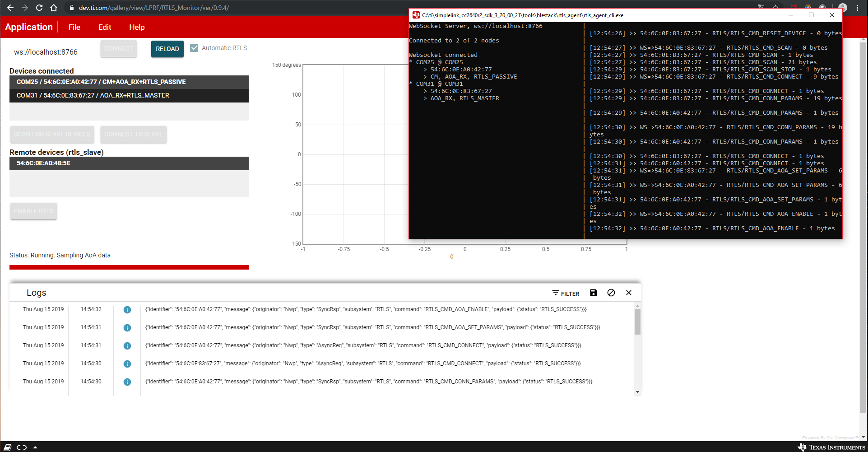Viewport: 868px width, 452px height.
Task: Open the Help menu
Action: pos(137,27)
